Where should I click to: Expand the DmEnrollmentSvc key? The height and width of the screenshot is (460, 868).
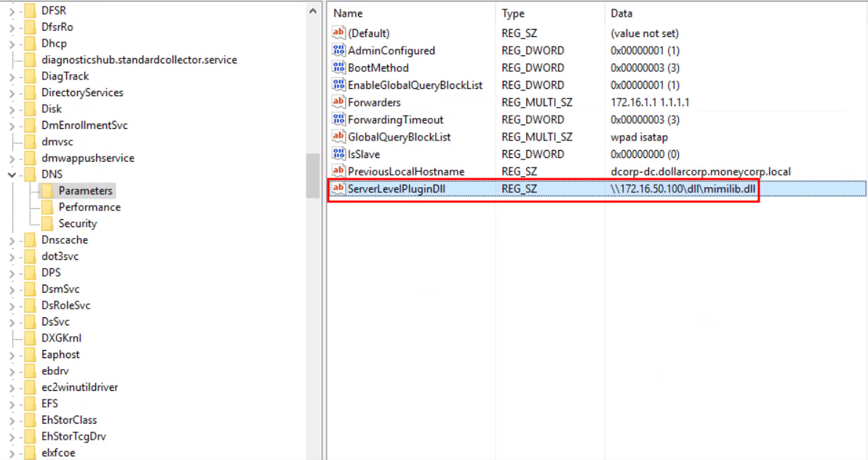[12, 125]
